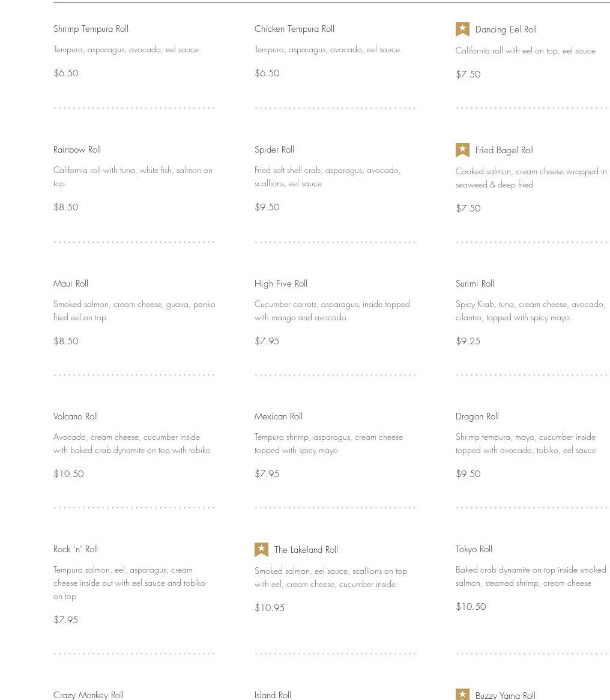The width and height of the screenshot is (610, 700).
Task: Click the Tokyo Roll title
Action: coord(474,549)
